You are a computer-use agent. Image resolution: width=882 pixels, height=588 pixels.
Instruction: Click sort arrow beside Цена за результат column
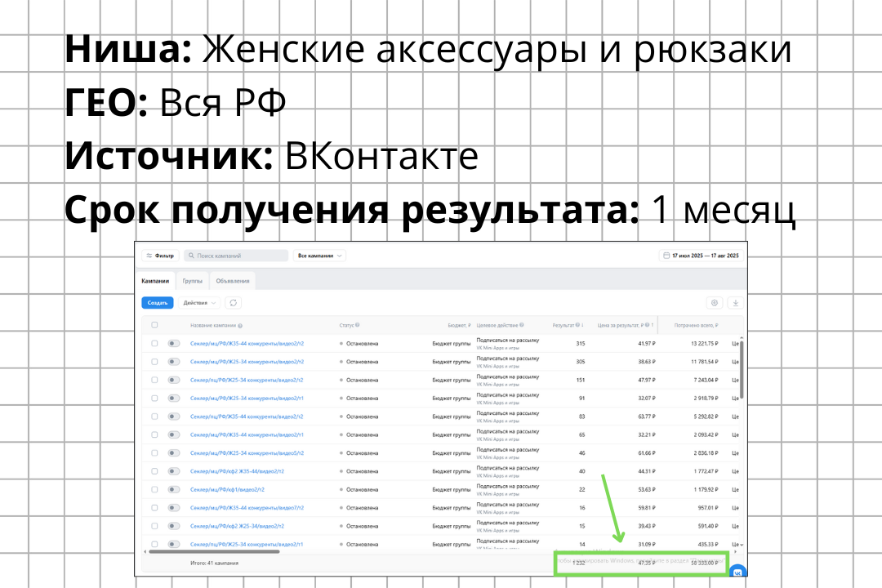[652, 325]
